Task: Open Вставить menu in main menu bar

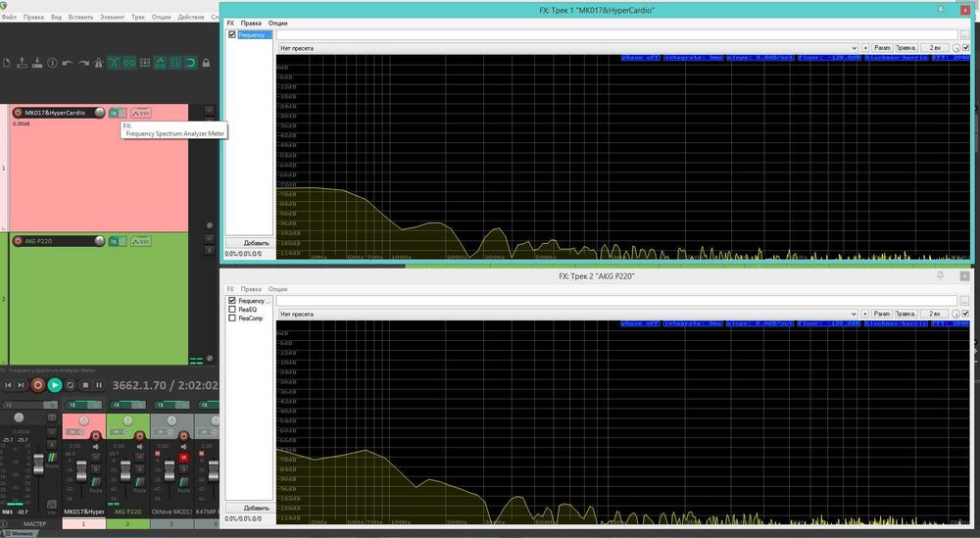Action: tap(80, 17)
